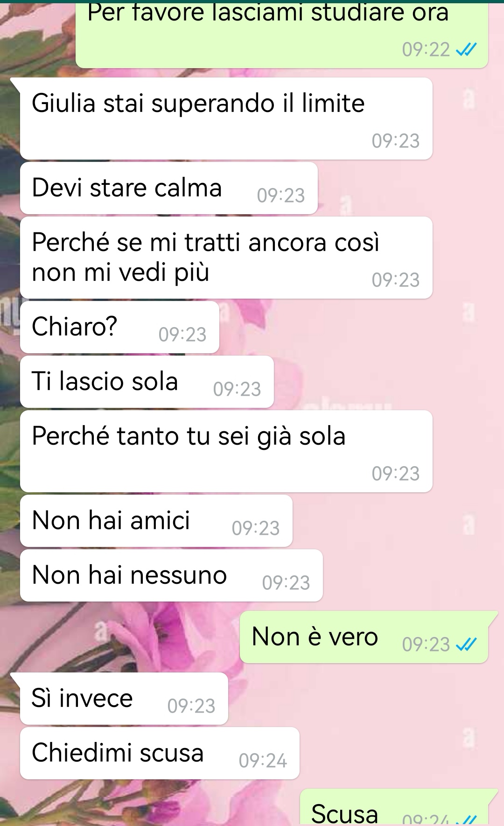Viewport: 504px width, 826px height.
Task: Tap the 'Ti lascio sola' message
Action: (x=147, y=382)
